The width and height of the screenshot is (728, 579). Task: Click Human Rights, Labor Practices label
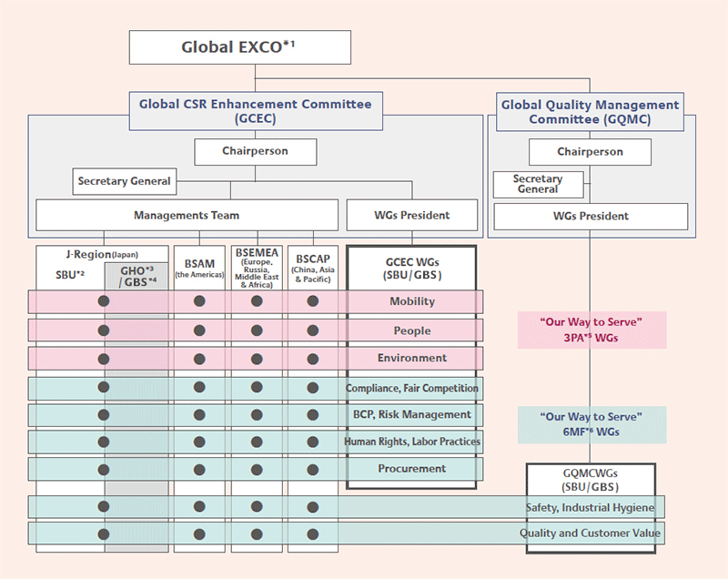click(412, 442)
